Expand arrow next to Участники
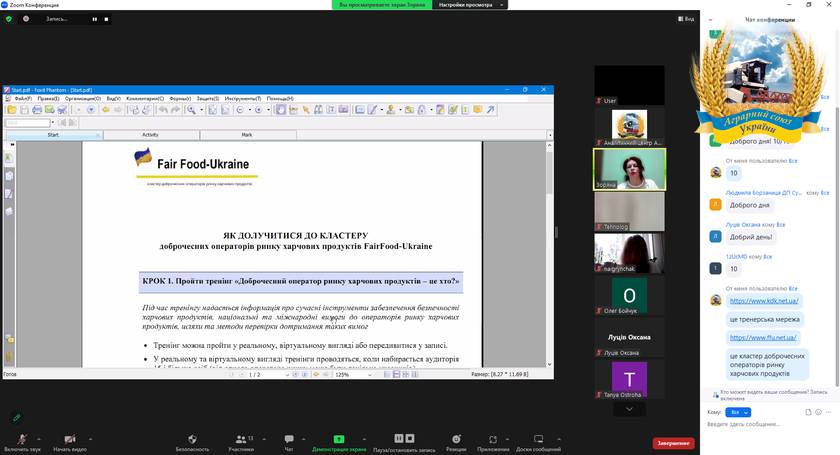This screenshot has width=840, height=455. [x=264, y=439]
